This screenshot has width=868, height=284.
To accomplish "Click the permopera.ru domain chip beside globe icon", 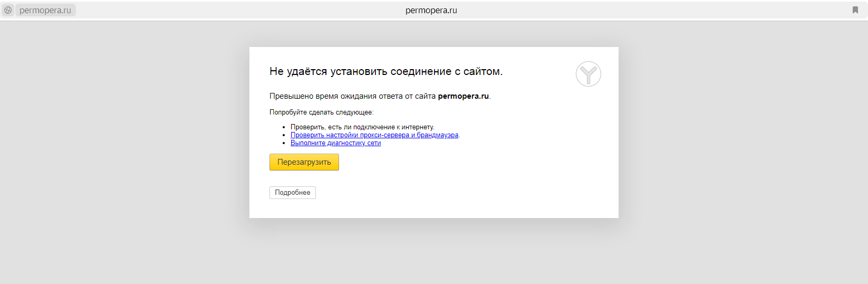I will coord(45,11).
